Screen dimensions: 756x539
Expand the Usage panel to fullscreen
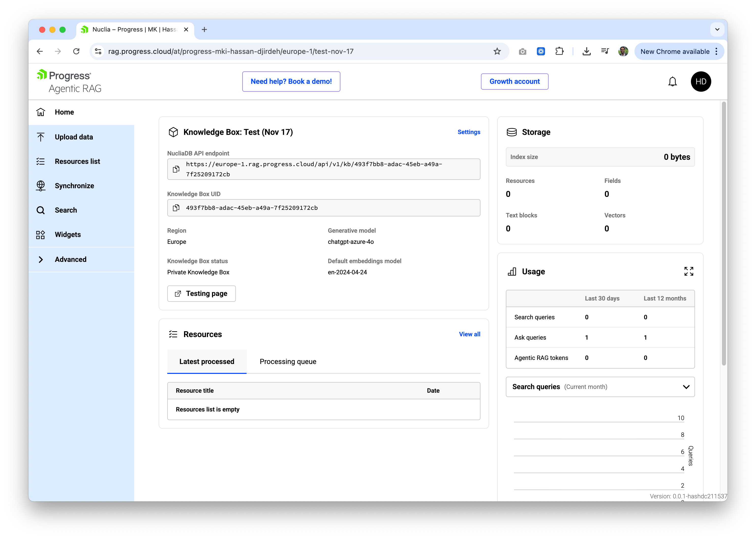689,272
